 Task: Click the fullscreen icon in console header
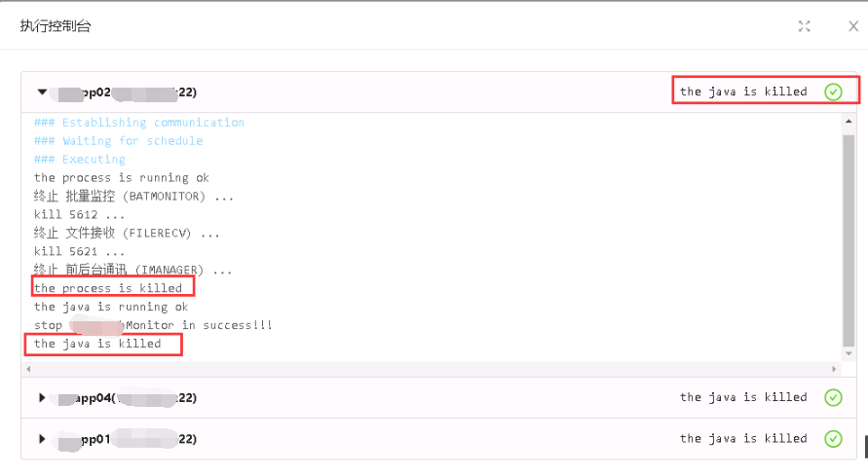(x=805, y=26)
